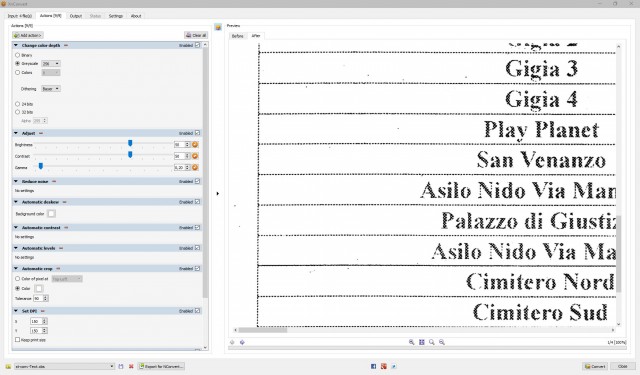The image size is (640, 375).
Task: Open the Facebook share icon
Action: [373, 366]
